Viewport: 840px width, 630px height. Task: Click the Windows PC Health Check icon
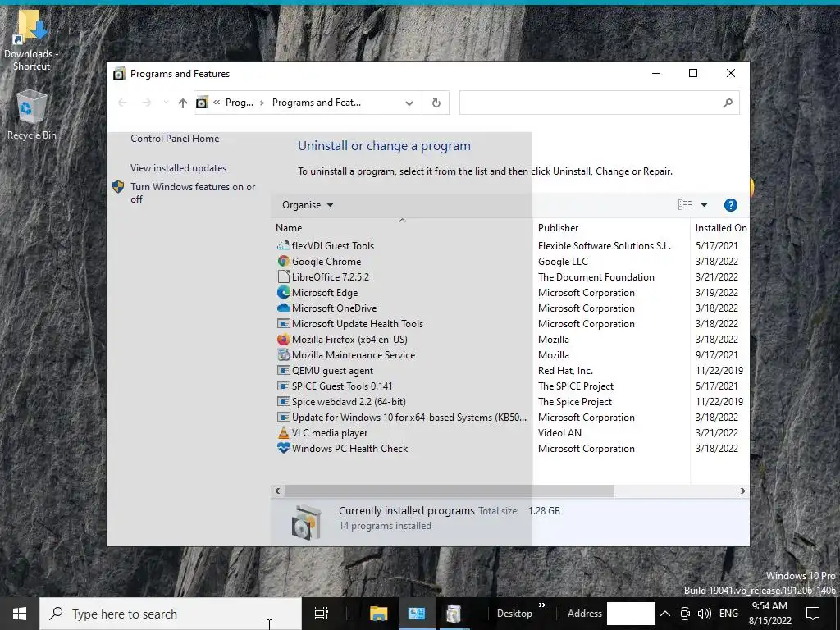[283, 448]
